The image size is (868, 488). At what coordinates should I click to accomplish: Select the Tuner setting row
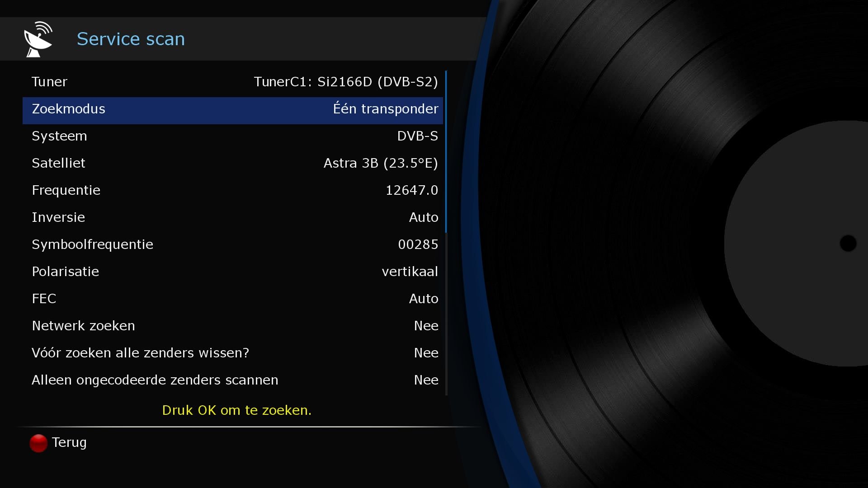(233, 82)
